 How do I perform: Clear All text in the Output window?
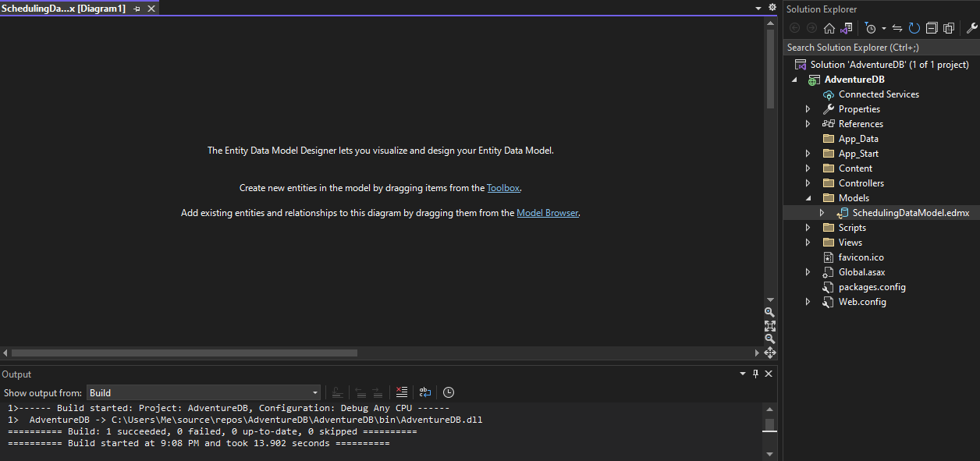401,392
